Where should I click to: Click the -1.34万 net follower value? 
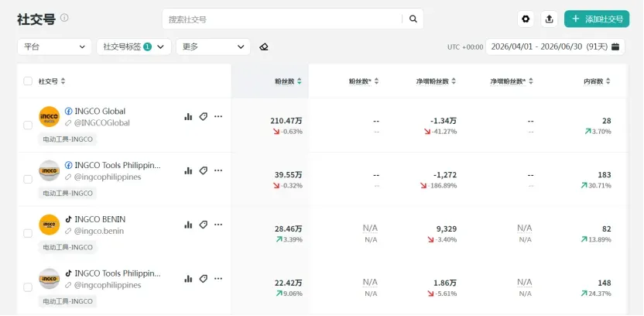pos(444,121)
